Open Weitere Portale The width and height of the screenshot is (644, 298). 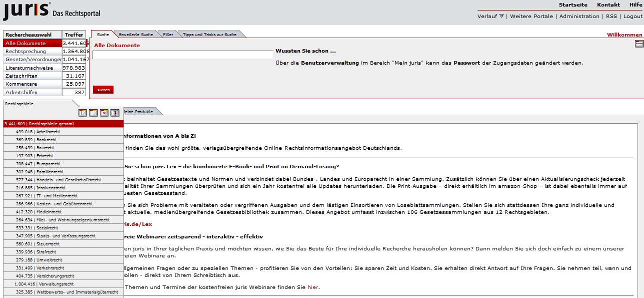(x=531, y=17)
